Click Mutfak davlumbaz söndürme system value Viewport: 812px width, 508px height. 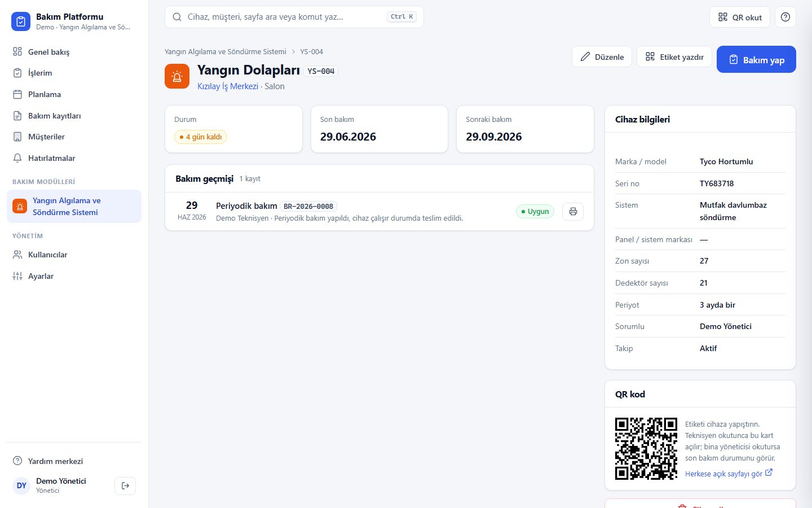point(733,211)
